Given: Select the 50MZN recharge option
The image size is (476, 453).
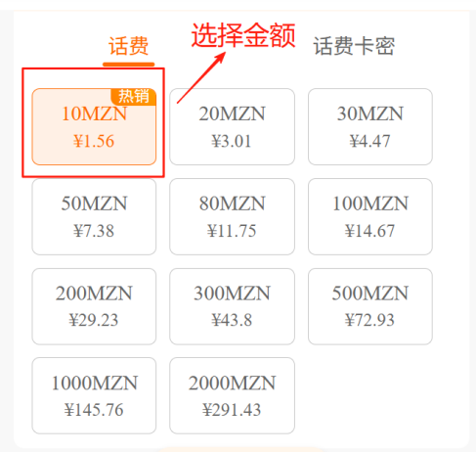Looking at the screenshot, I should [94, 216].
